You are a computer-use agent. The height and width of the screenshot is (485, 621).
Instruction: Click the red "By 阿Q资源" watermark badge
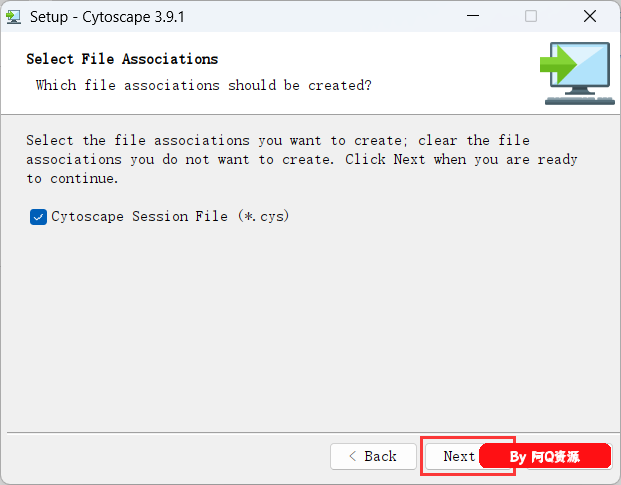[545, 456]
